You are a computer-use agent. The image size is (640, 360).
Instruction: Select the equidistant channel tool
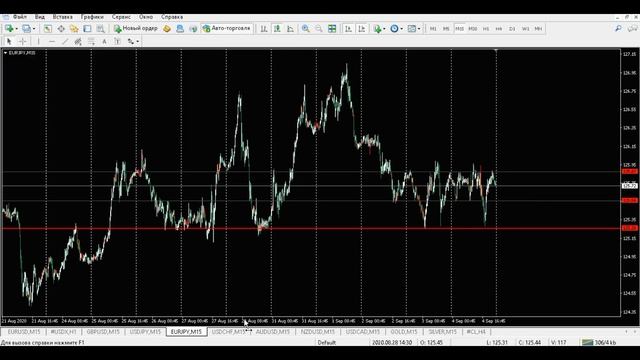(78, 41)
